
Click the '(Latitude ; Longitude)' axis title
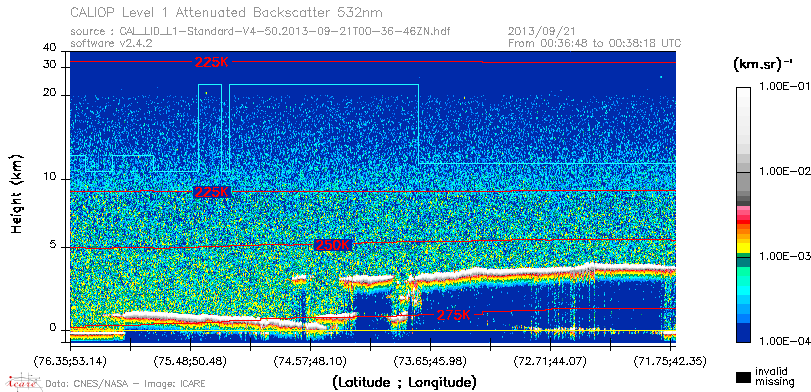click(404, 383)
